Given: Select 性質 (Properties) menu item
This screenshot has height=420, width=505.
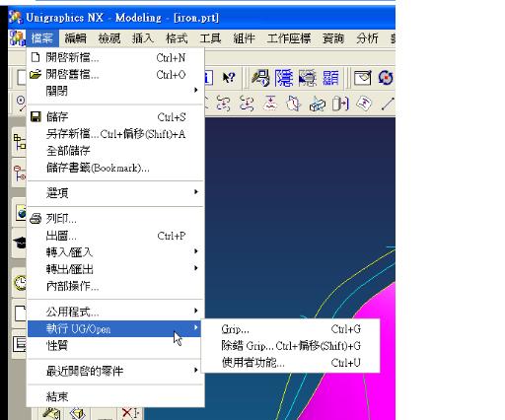Looking at the screenshot, I should [115, 346].
